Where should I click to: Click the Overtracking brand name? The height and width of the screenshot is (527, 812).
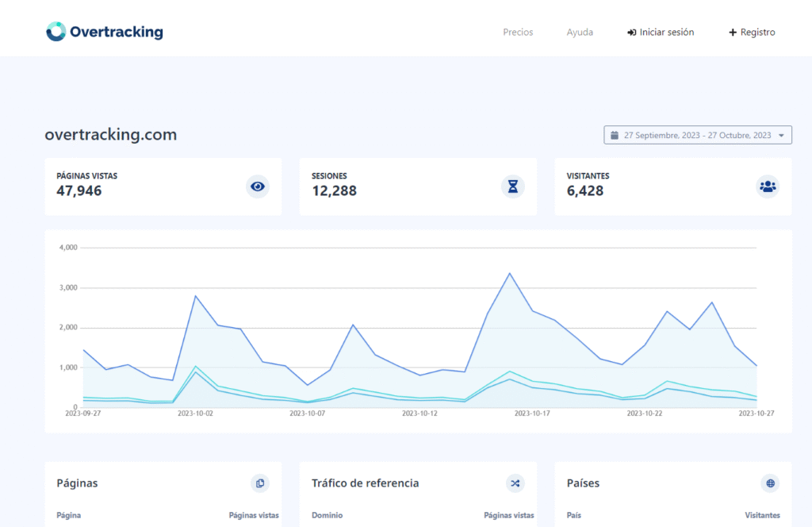117,32
